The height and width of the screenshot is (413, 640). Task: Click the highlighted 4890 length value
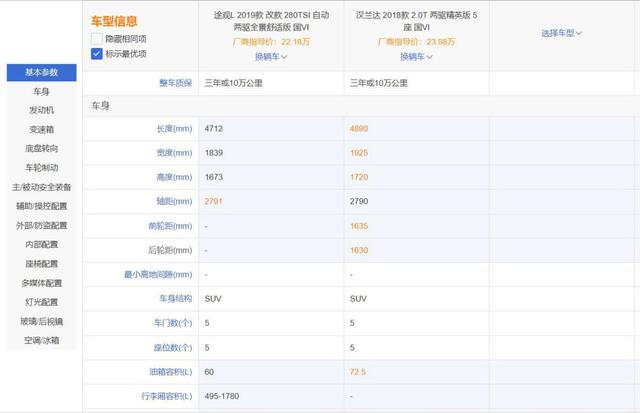(x=359, y=129)
